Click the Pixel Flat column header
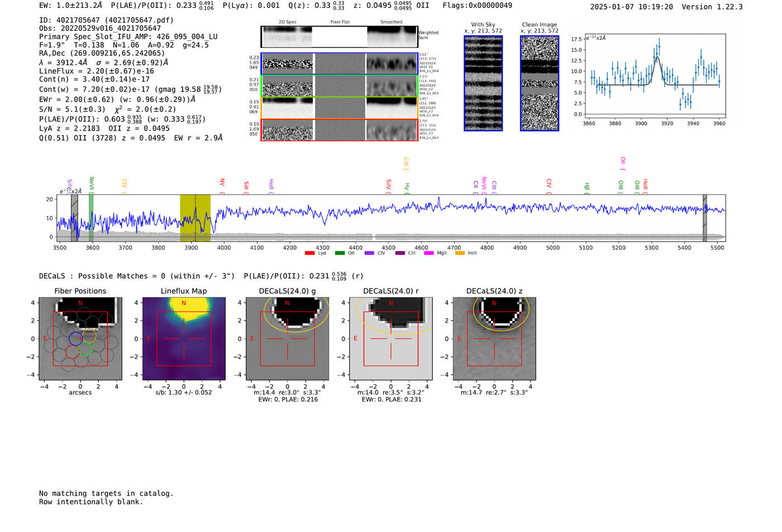Image resolution: width=782 pixels, height=532 pixels. (x=340, y=22)
